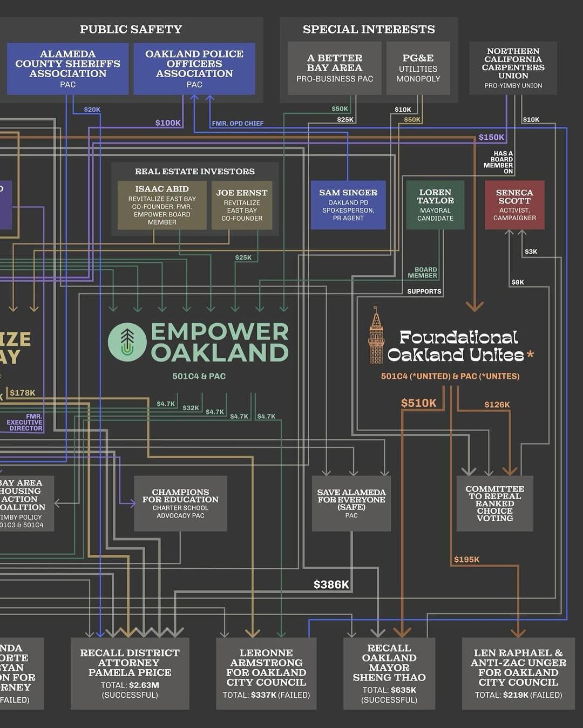This screenshot has width=583, height=728.
Task: Click the $386K amount label
Action: (x=331, y=584)
